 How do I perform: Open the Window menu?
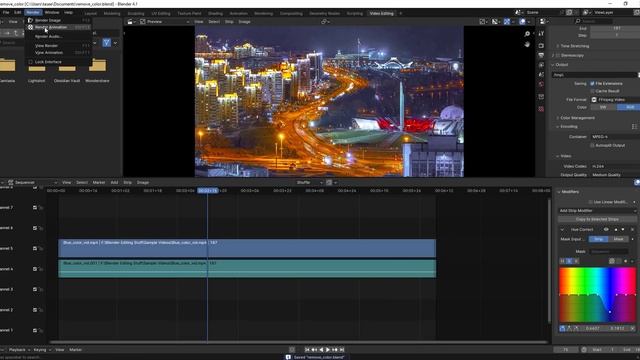click(52, 13)
